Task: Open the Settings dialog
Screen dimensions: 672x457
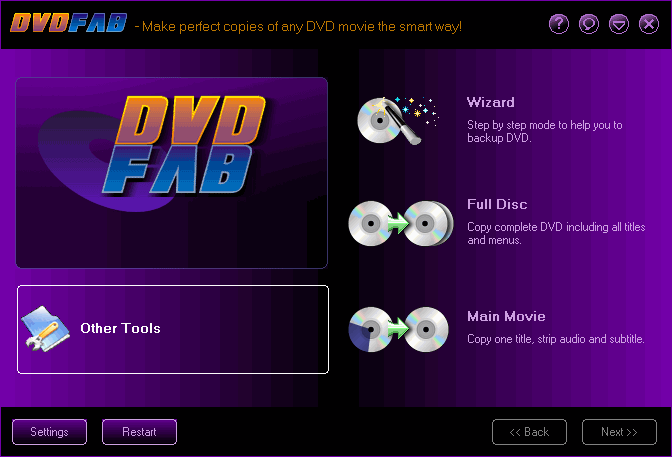Action: click(49, 432)
